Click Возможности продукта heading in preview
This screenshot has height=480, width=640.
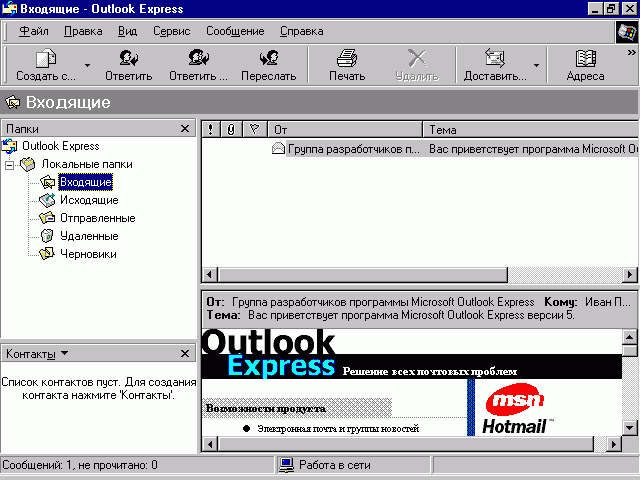[266, 409]
